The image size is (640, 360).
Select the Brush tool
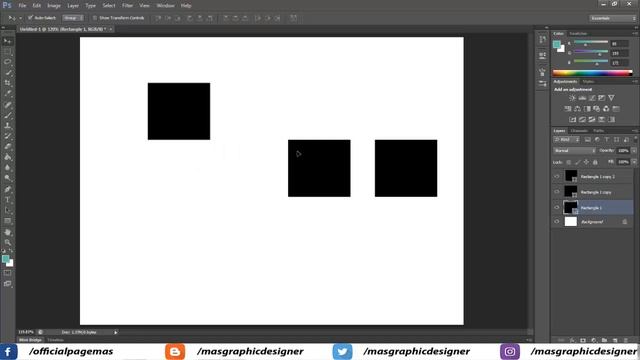[x=7, y=115]
